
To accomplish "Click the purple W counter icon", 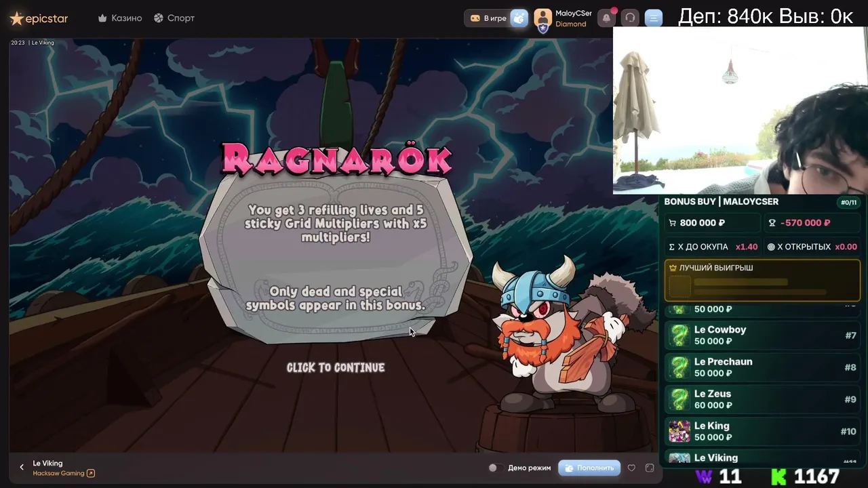I will click(705, 476).
